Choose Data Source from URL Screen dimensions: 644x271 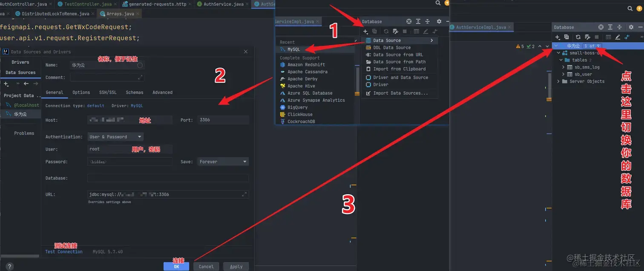click(x=400, y=55)
